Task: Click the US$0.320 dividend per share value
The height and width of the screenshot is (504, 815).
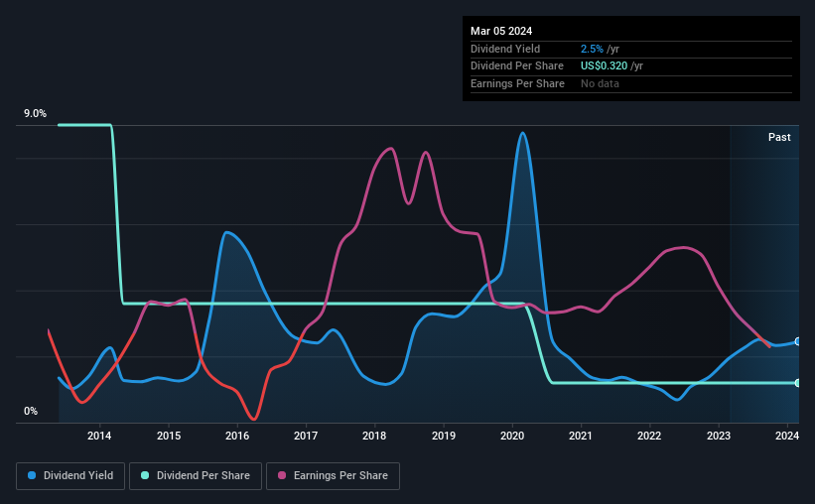Action: click(604, 66)
